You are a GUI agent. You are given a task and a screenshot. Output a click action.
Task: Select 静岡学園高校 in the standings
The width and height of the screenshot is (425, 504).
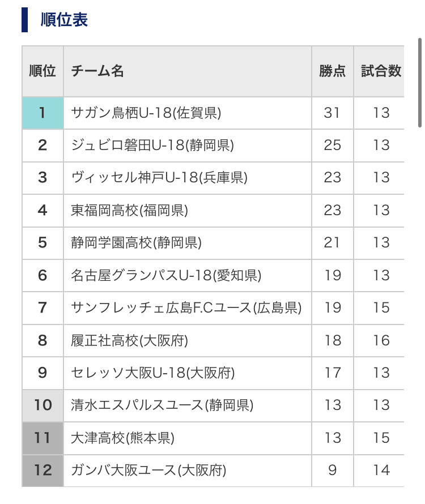pos(136,243)
